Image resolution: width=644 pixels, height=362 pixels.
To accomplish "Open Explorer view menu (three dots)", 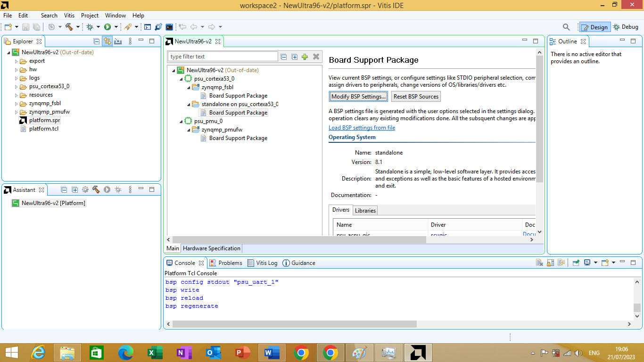I will click(x=131, y=41).
